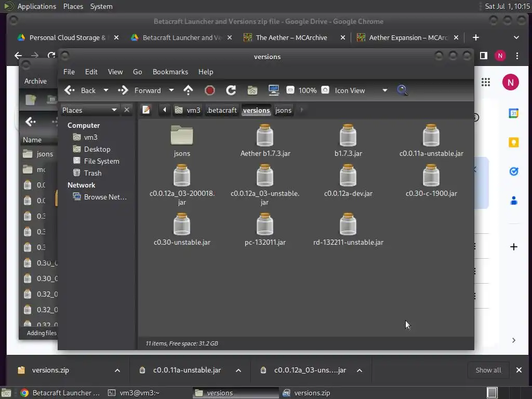Zoom in with the plus icon
This screenshot has width=532, height=399.
(325, 90)
